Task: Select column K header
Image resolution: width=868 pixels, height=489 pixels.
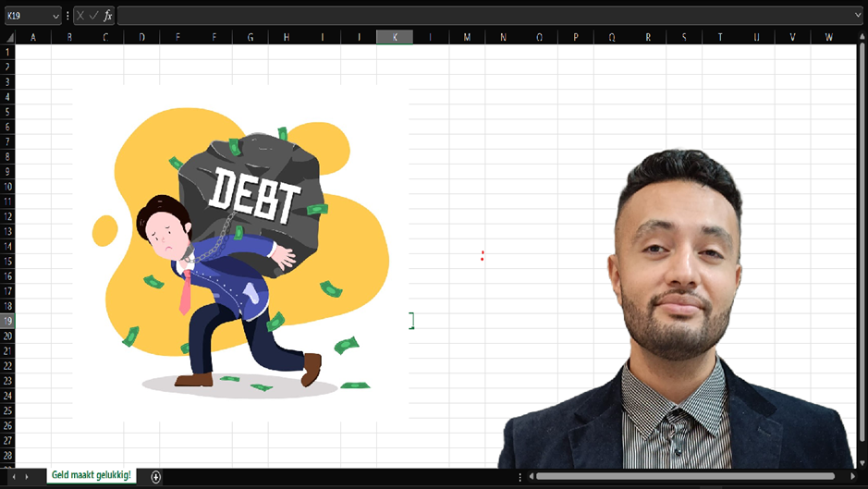Action: (395, 37)
